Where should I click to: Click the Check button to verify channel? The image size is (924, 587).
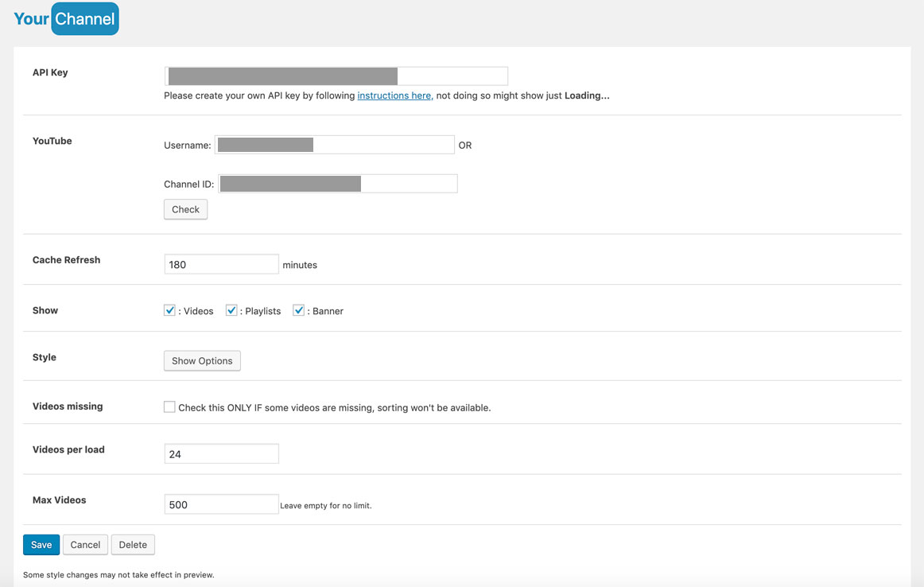(185, 209)
